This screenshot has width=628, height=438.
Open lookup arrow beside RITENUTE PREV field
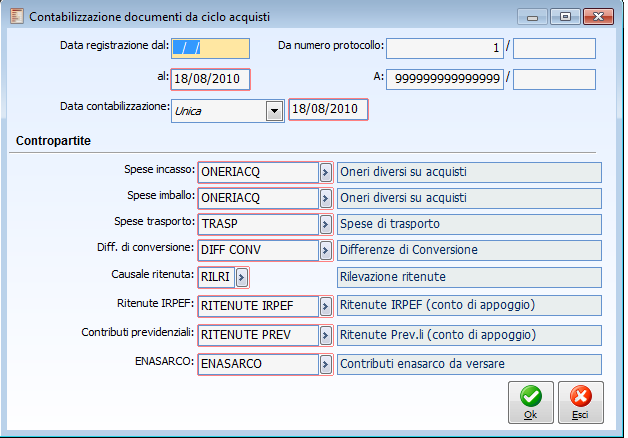coord(325,336)
